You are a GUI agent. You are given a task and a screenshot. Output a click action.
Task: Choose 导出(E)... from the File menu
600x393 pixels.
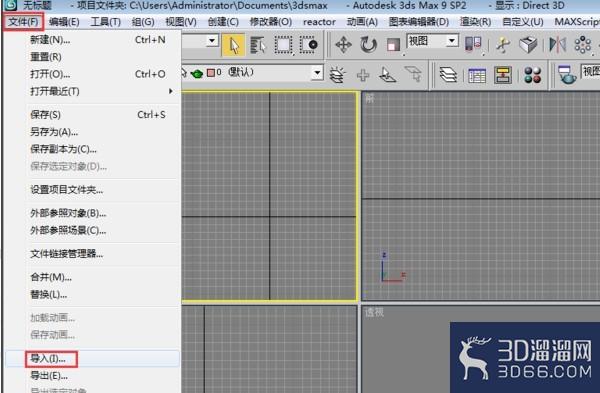click(92, 376)
